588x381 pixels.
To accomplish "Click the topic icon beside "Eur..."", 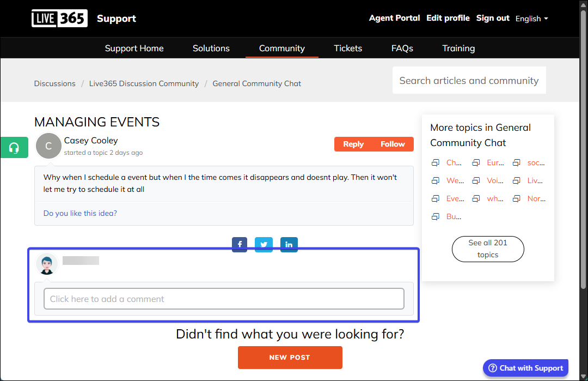I will 476,162.
